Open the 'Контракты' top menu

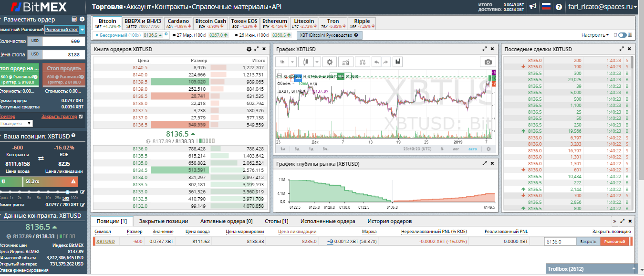[172, 7]
